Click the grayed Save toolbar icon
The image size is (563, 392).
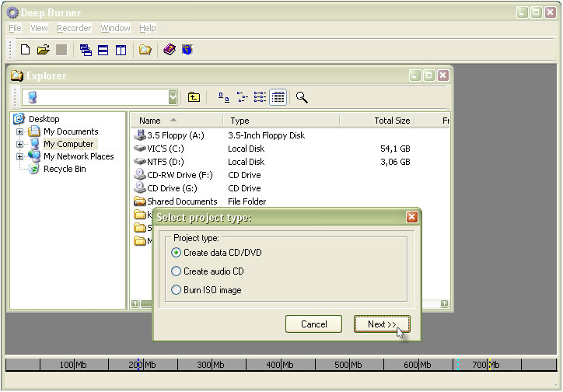click(x=61, y=50)
